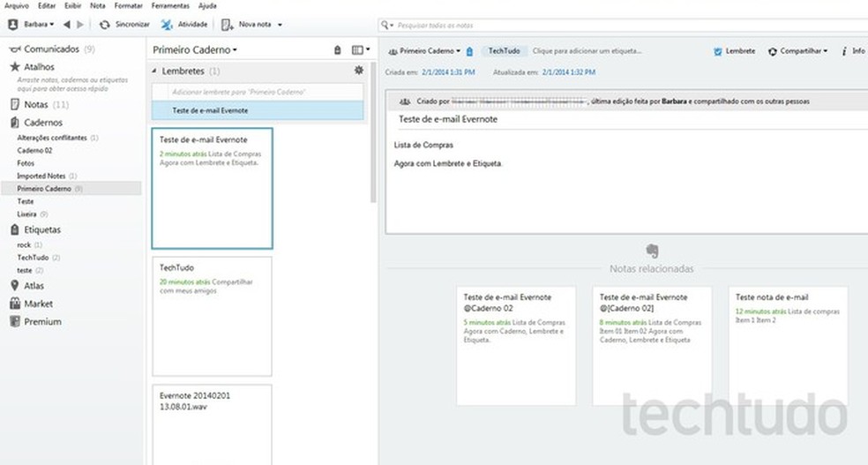
Task: Open the Editar menu
Action: click(x=47, y=5)
